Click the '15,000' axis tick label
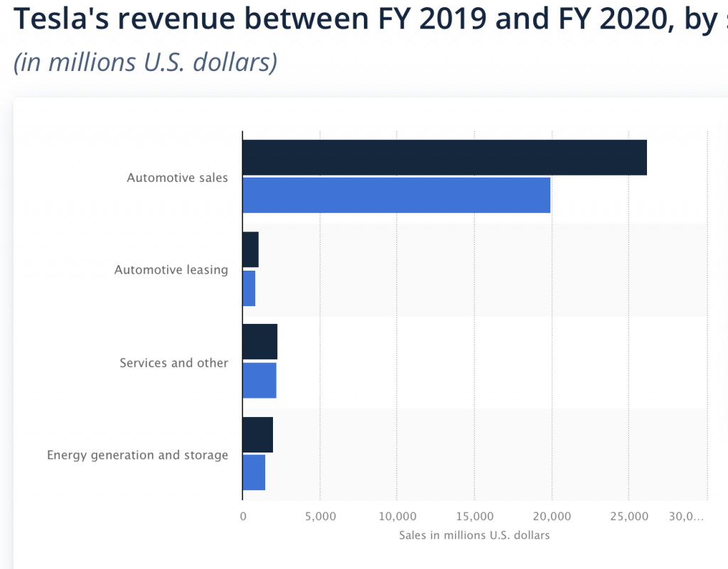The height and width of the screenshot is (569, 728). 474,516
